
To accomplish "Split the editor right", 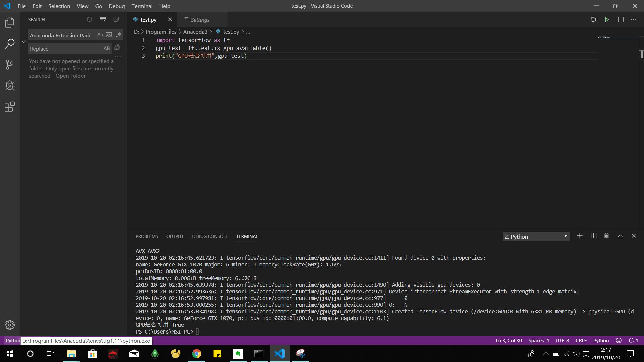I will 621,20.
